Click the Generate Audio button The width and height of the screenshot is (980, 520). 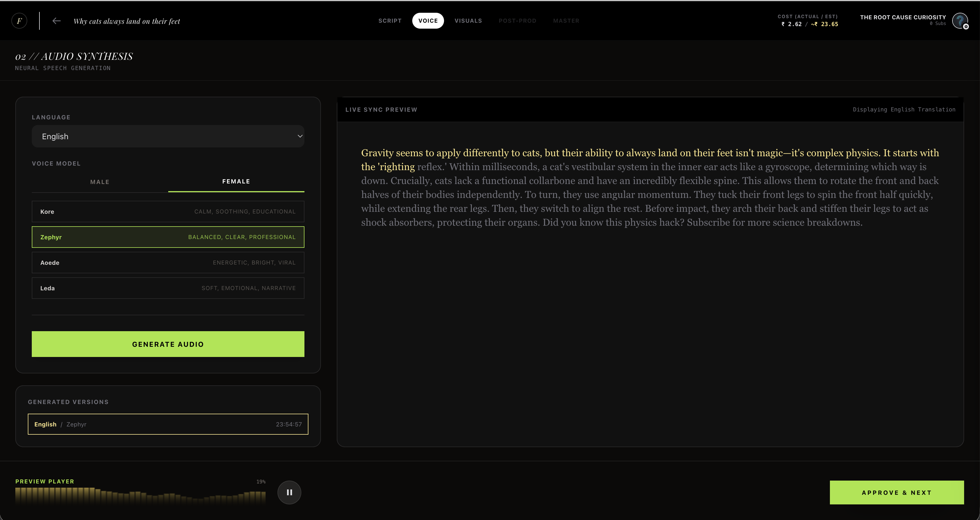168,344
